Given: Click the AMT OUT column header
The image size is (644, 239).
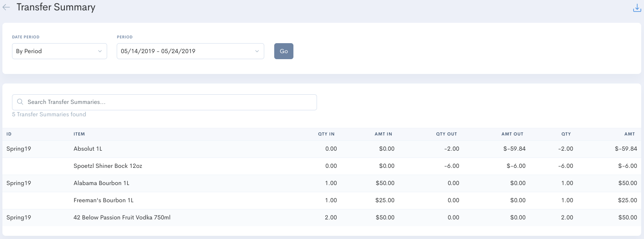Looking at the screenshot, I should pyautogui.click(x=512, y=134).
